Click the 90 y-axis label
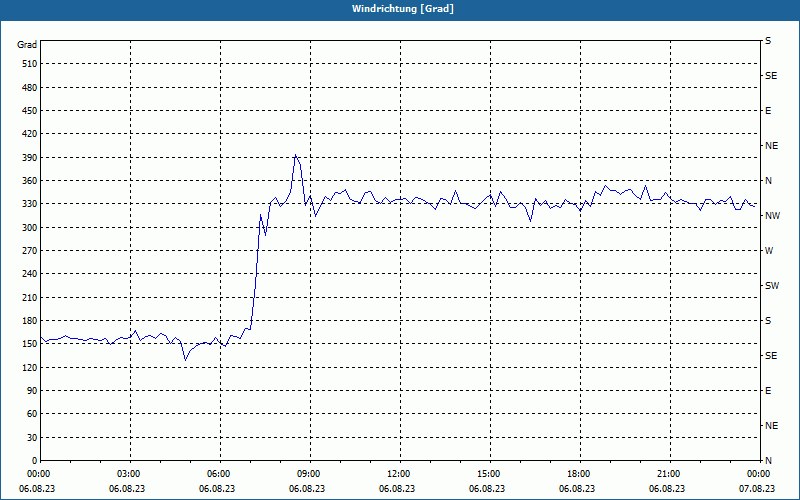 32,391
